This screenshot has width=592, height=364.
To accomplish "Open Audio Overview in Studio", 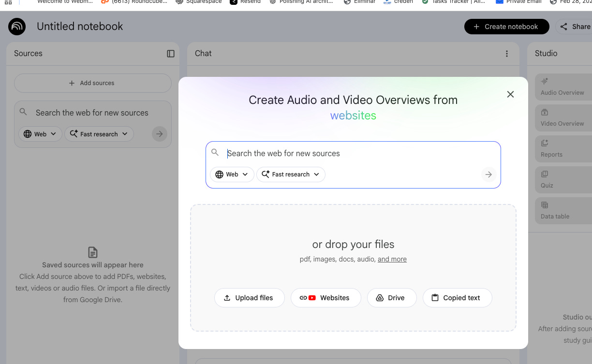I will pyautogui.click(x=563, y=87).
